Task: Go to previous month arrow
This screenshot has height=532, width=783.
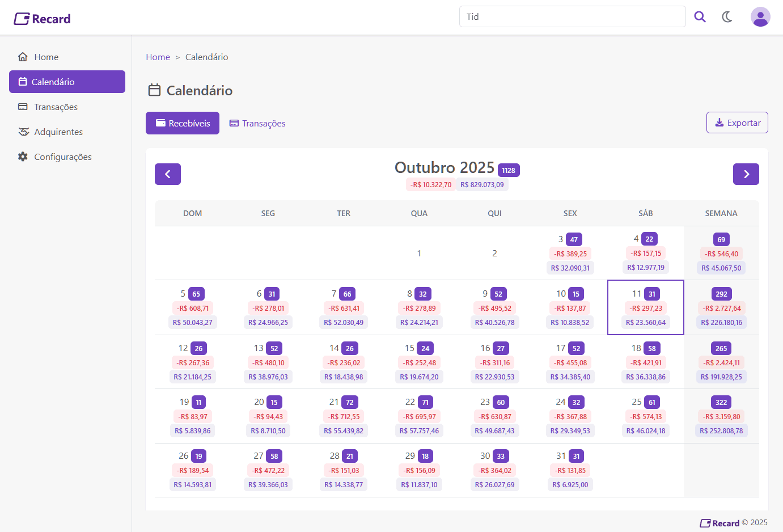Action: [168, 174]
